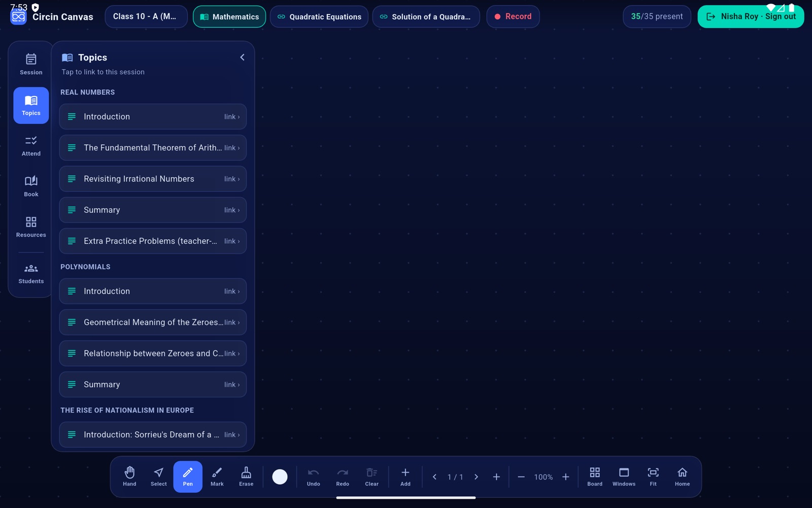The image size is (812, 508).
Task: Open the white pen color swatch
Action: [x=280, y=477]
